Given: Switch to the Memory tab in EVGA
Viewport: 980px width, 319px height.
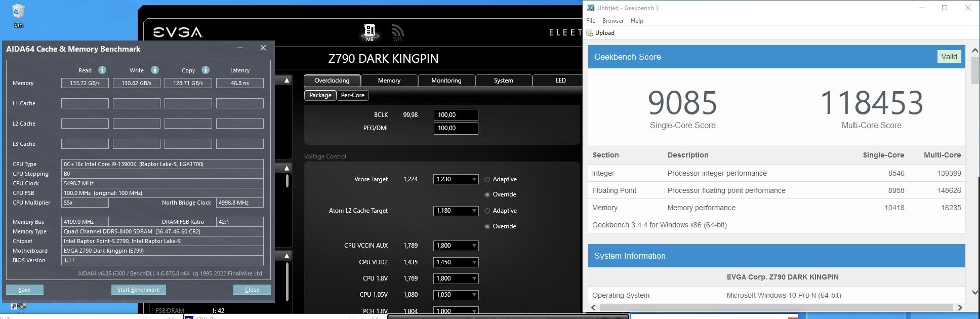Looking at the screenshot, I should (x=389, y=81).
